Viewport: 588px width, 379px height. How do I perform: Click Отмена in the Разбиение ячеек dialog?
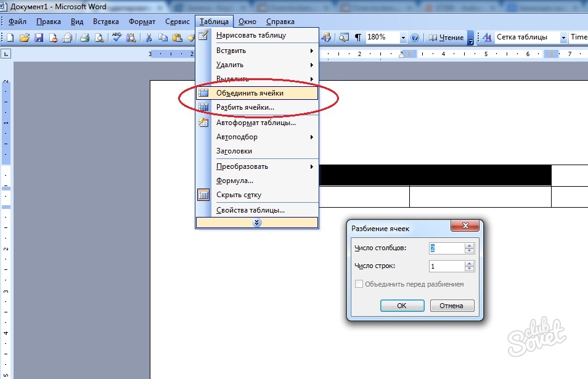click(x=452, y=306)
